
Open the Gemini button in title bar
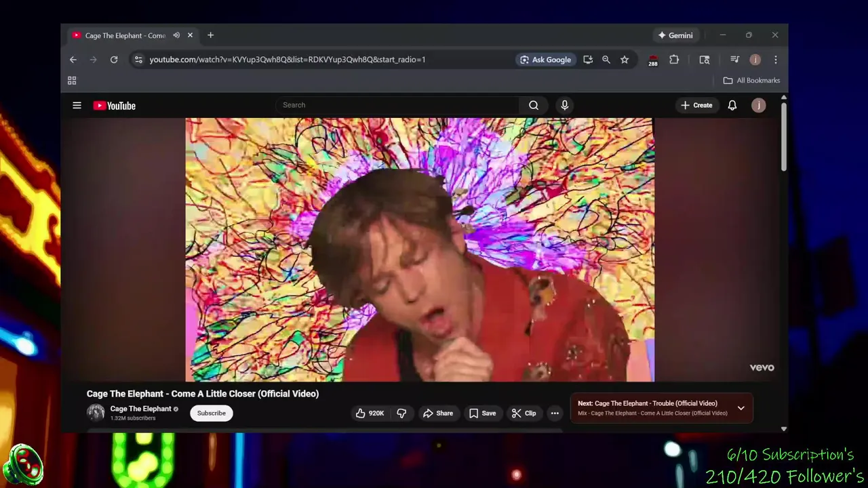pos(675,35)
